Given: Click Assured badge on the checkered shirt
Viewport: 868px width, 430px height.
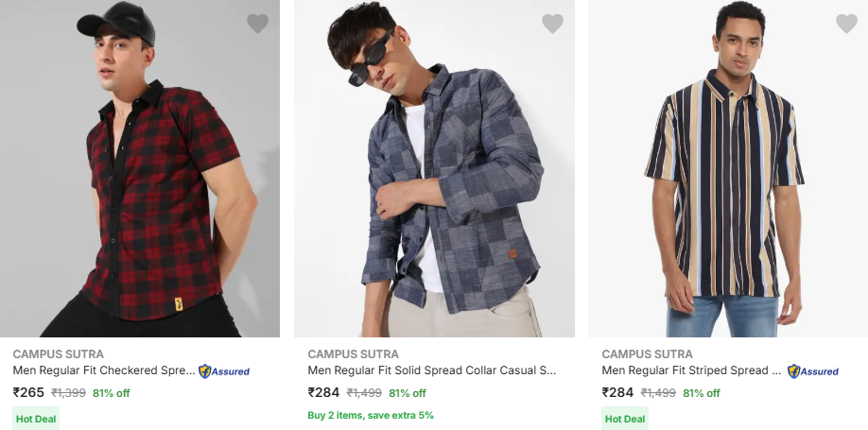Looking at the screenshot, I should click(x=224, y=371).
